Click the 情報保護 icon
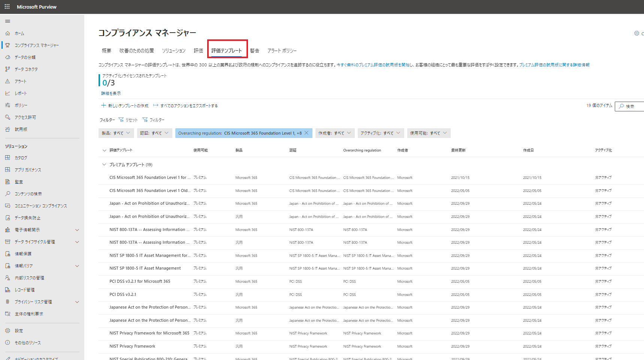The height and width of the screenshot is (360, 644). [7, 254]
